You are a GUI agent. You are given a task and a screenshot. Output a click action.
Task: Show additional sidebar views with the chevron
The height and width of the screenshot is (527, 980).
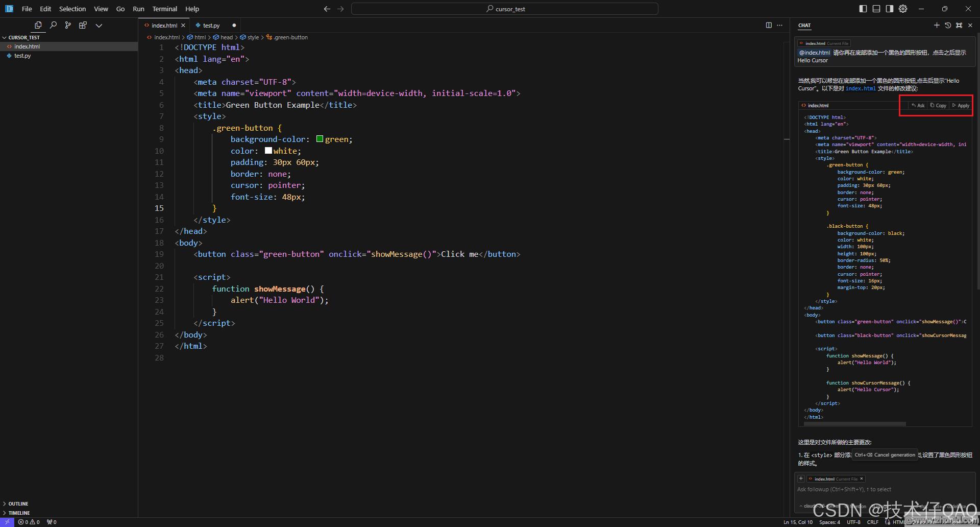[99, 25]
